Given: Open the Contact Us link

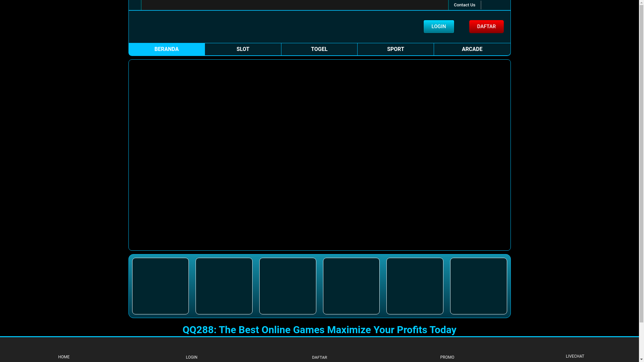Looking at the screenshot, I should (464, 5).
